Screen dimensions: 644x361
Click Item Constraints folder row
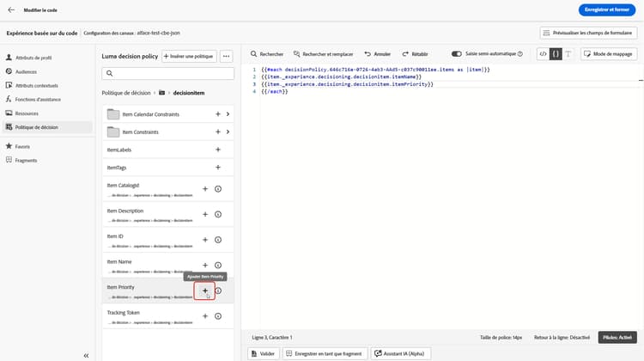[168, 132]
